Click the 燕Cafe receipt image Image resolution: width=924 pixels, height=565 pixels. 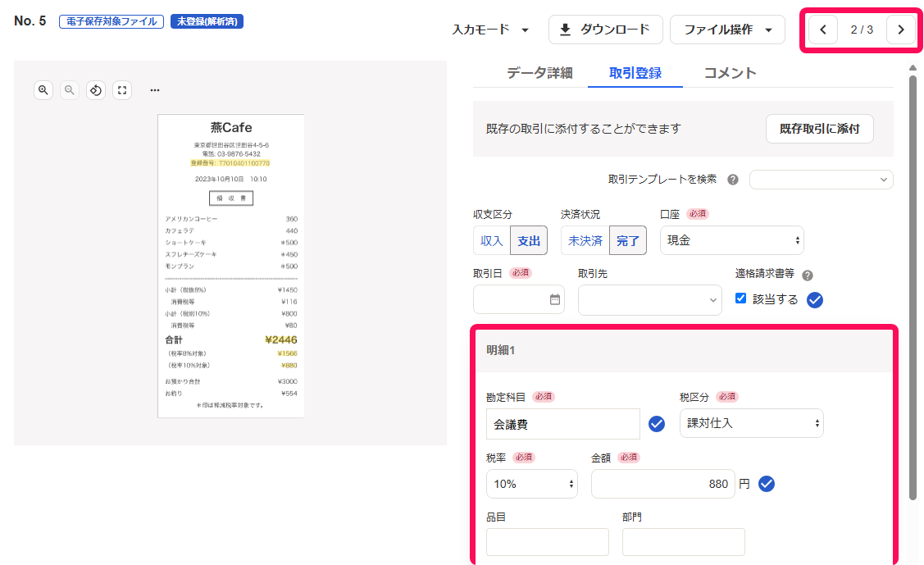tap(231, 266)
